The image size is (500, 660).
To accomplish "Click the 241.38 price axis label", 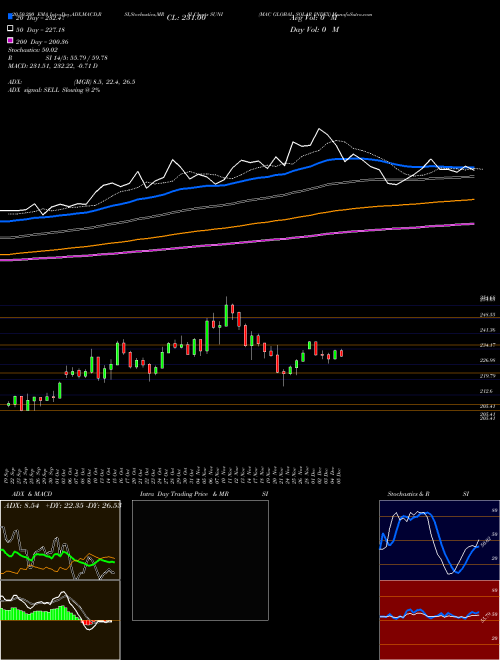I will [487, 330].
